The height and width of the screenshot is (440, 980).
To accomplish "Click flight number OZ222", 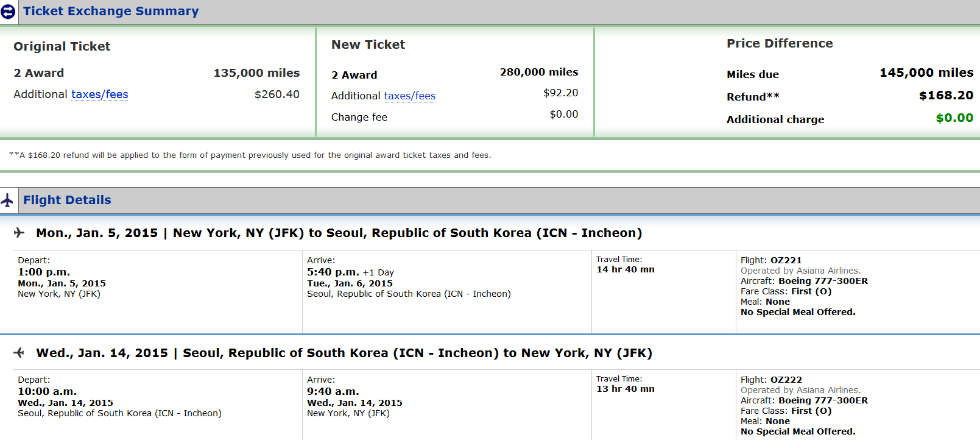I will [786, 380].
